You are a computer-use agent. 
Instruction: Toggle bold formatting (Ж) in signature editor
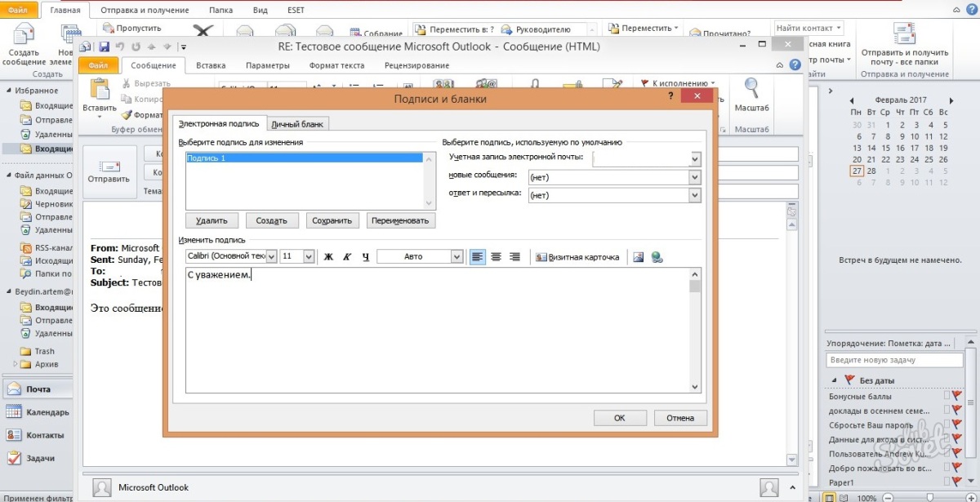coord(328,256)
